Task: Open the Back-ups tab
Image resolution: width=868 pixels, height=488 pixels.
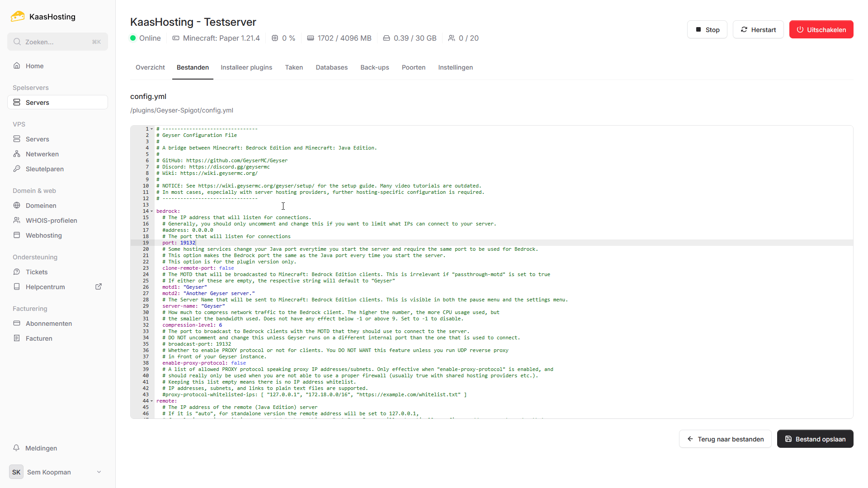Action: (x=374, y=67)
